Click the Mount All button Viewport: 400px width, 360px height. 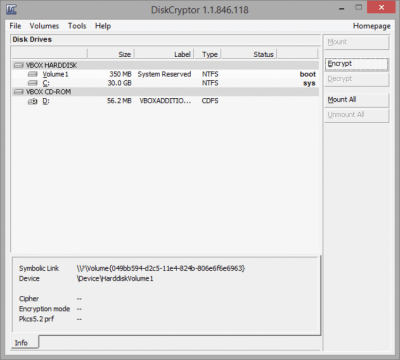[356, 100]
